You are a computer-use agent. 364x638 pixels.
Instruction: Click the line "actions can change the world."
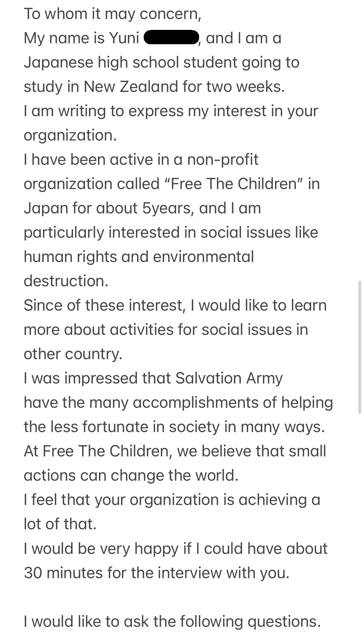point(131,476)
